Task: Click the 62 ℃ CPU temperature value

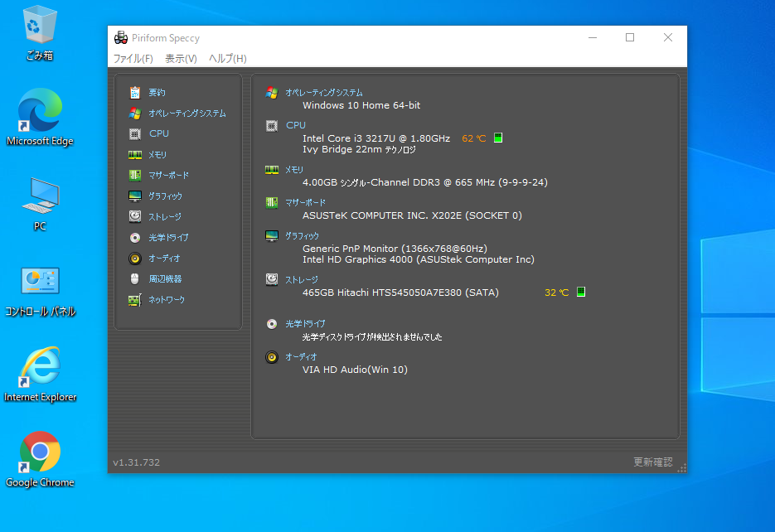Action: point(473,138)
